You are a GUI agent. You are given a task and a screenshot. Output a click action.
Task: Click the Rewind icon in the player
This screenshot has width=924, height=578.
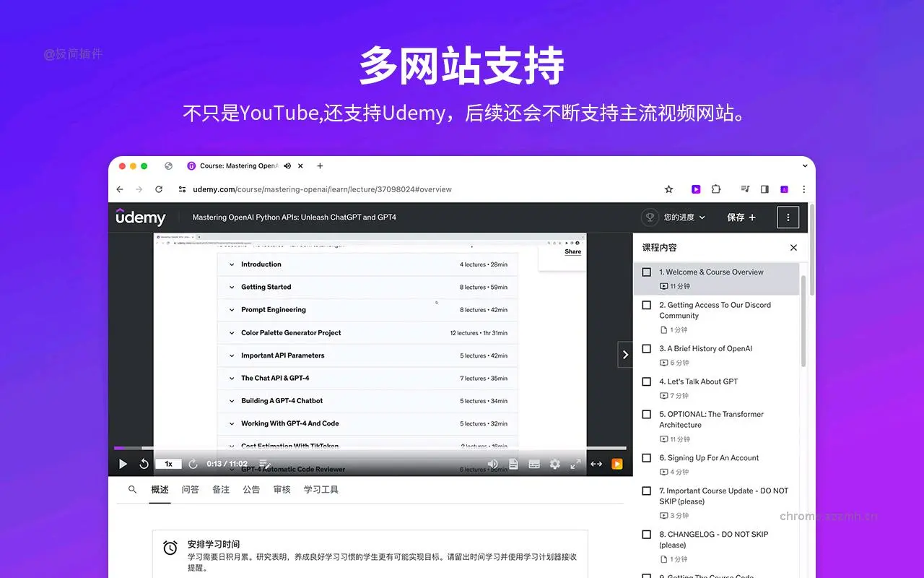coord(144,464)
